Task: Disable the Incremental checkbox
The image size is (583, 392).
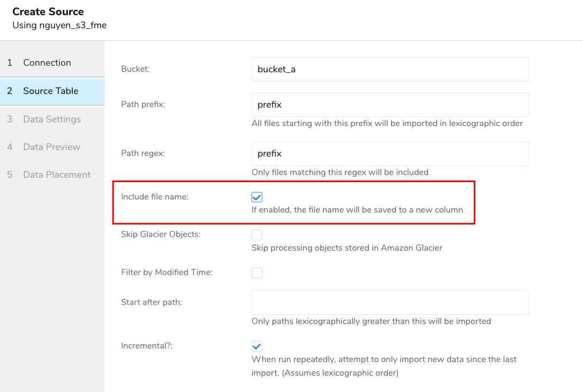Action: [x=257, y=346]
